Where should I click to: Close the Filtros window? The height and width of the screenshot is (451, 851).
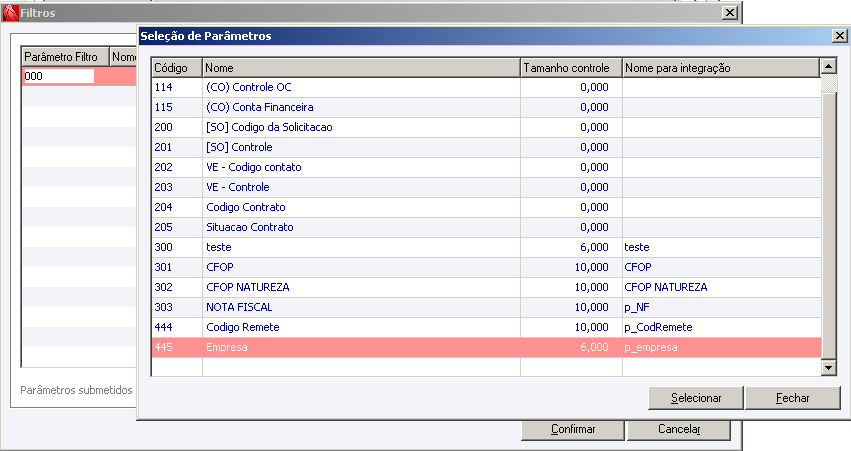click(730, 13)
